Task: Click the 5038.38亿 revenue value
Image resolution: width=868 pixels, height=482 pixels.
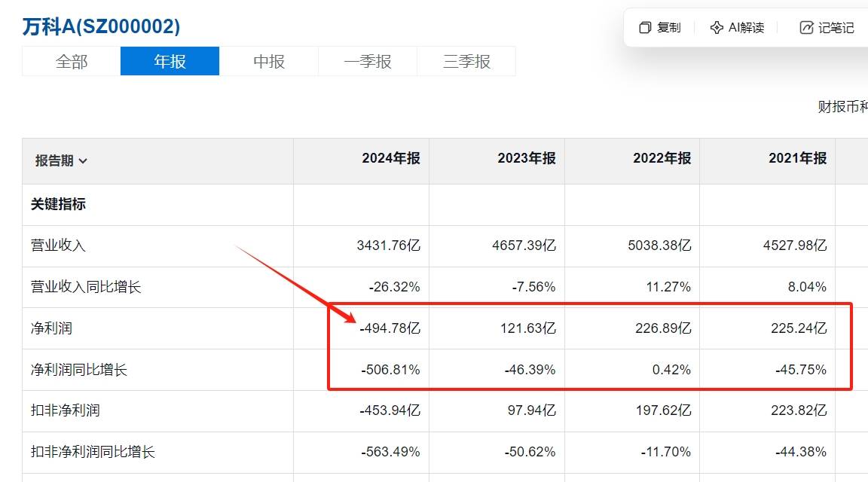Action: (660, 246)
